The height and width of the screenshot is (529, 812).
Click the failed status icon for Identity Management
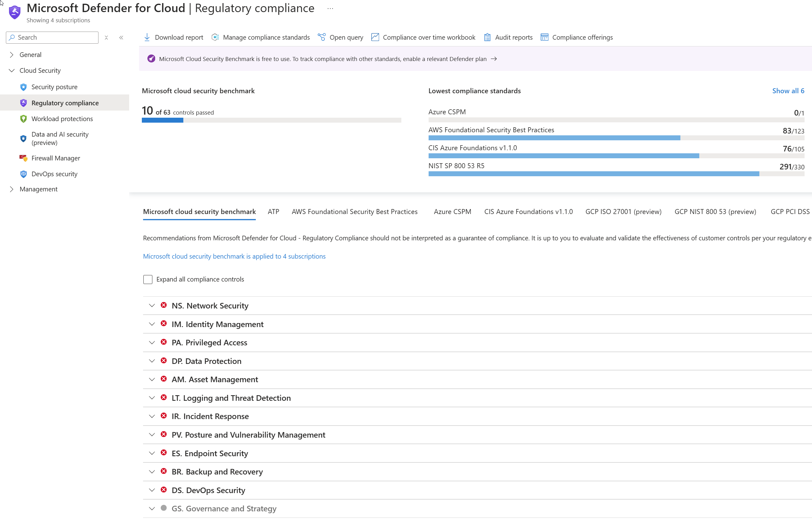(x=164, y=324)
